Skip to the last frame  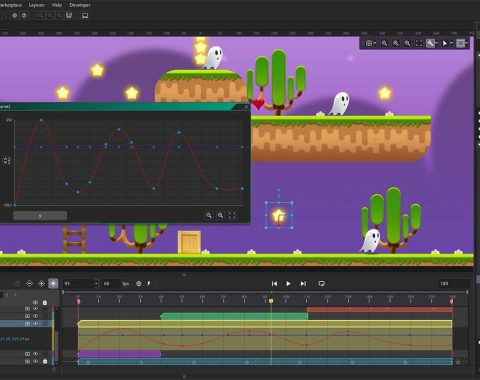(x=303, y=284)
